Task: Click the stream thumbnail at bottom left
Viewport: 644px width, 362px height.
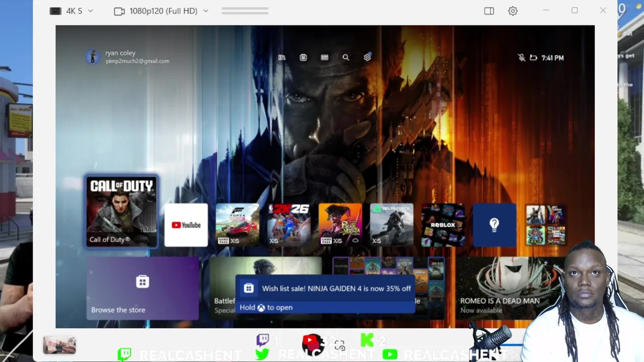Action: click(59, 345)
